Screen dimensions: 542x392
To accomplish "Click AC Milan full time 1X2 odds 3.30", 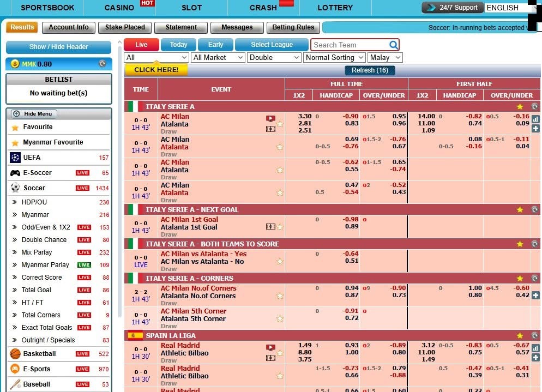I will (305, 116).
